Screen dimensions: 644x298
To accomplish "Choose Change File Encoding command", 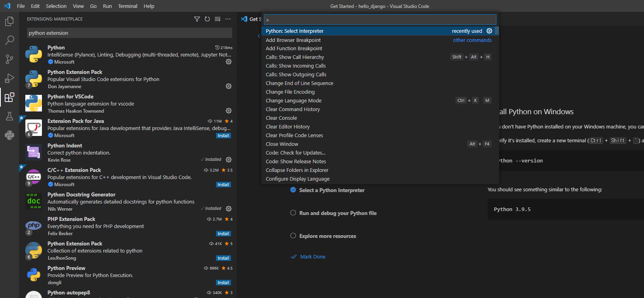I will 378,92.
